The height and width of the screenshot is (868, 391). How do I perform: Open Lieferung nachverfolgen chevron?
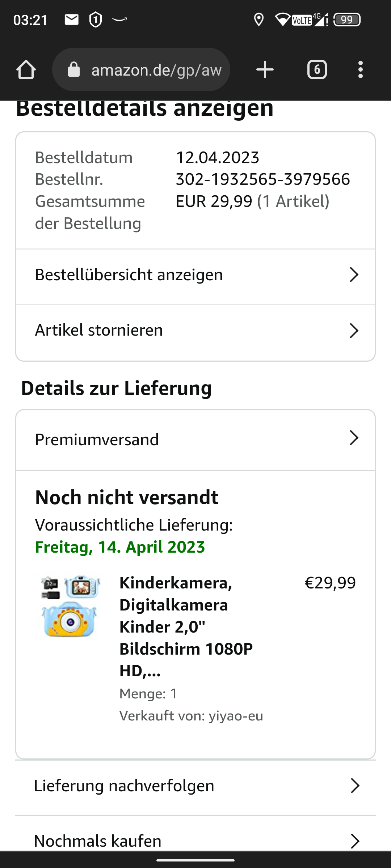(355, 786)
